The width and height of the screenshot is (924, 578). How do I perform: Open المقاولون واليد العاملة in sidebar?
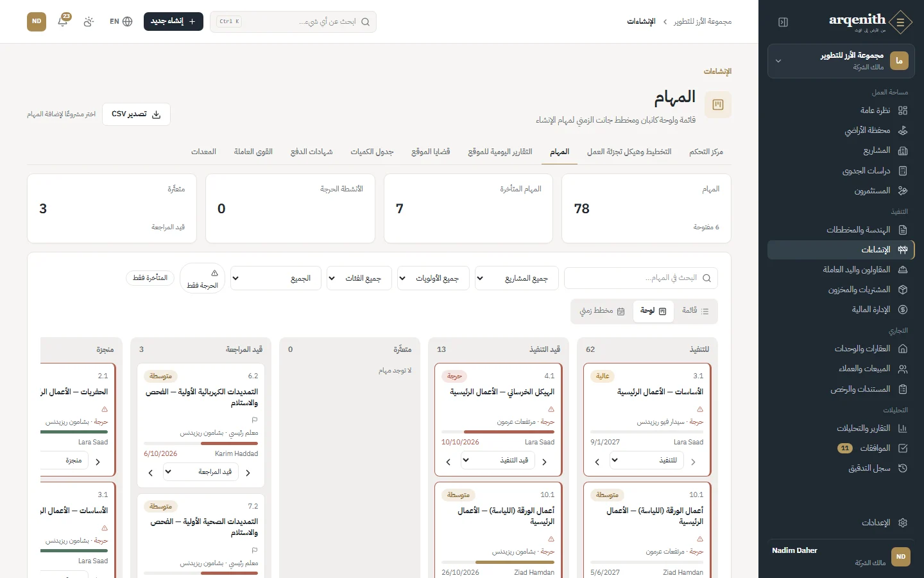pyautogui.click(x=841, y=270)
